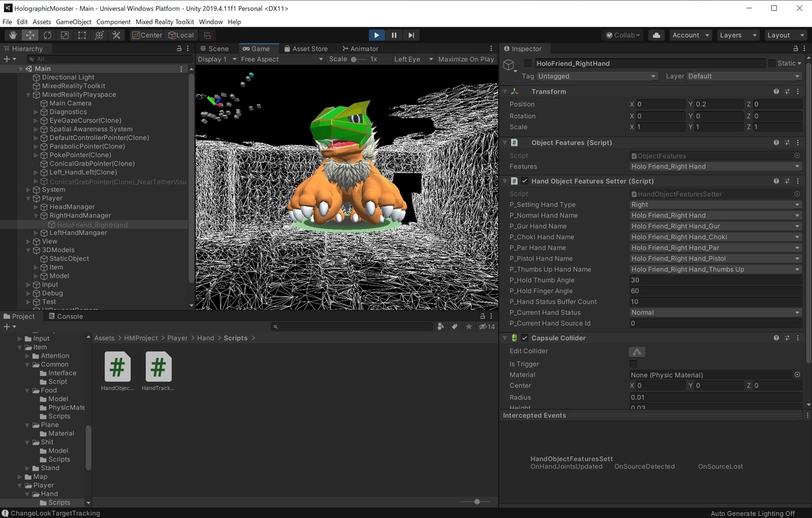The height and width of the screenshot is (518, 812).
Task: Select the Rotate tool in the toolbar
Action: (47, 35)
